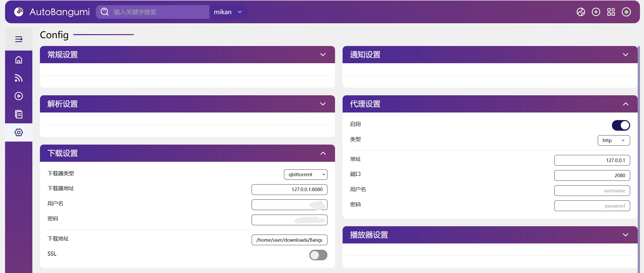This screenshot has width=644, height=273.
Task: Click the proxy password input field
Action: (592, 206)
